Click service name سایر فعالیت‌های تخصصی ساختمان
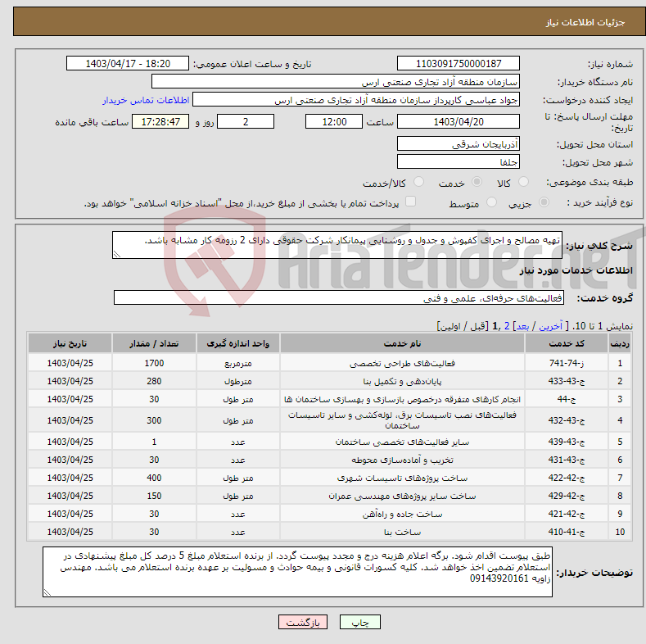 coord(402,442)
